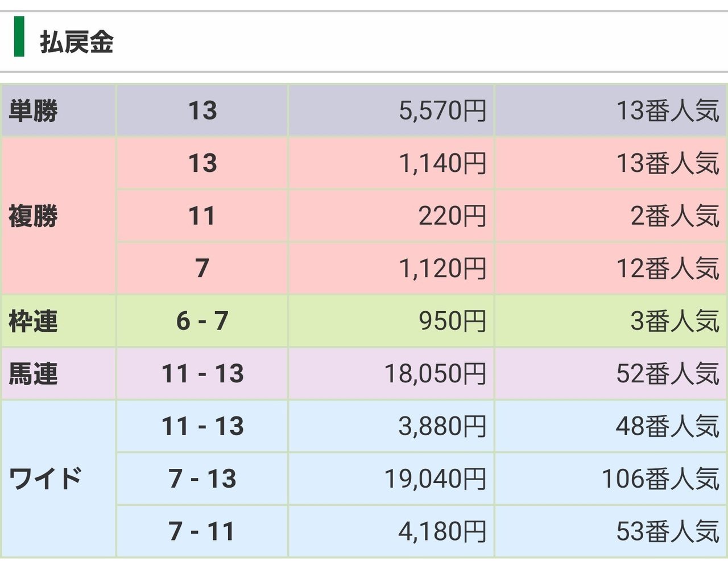The width and height of the screenshot is (728, 561).
Task: Click the 5,570円 win payout
Action: (442, 110)
